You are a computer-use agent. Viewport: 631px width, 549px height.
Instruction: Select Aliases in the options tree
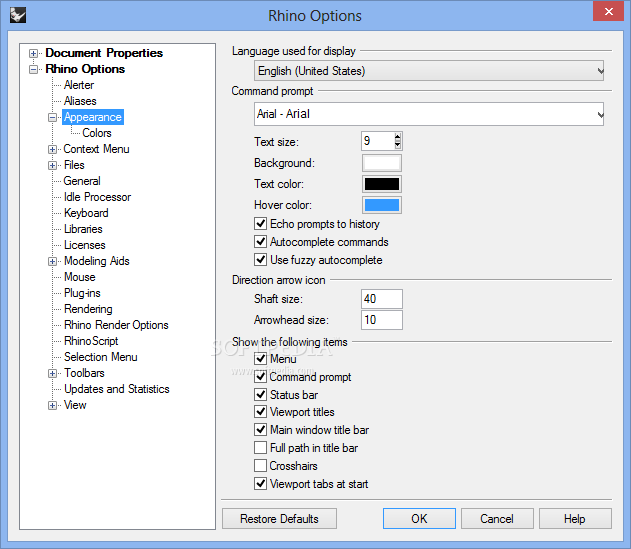pos(80,101)
